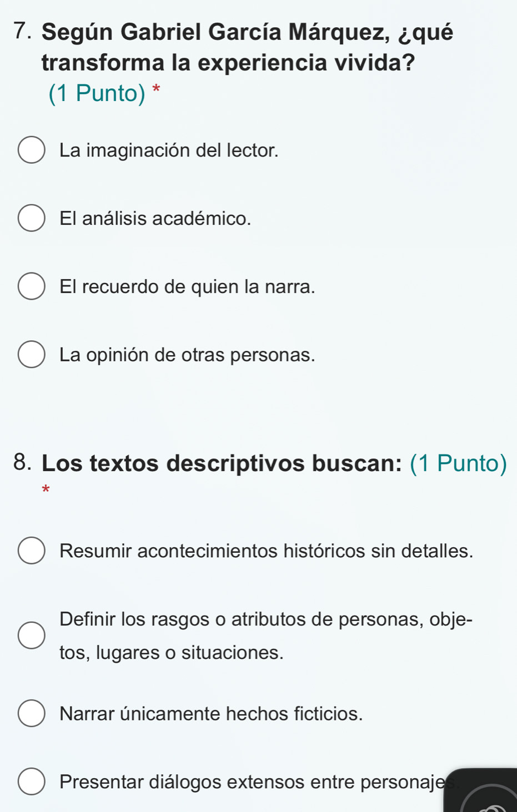
Task: Select radio 'Resumir acontecimientos históricos sin detalles'
Action: click(x=32, y=551)
